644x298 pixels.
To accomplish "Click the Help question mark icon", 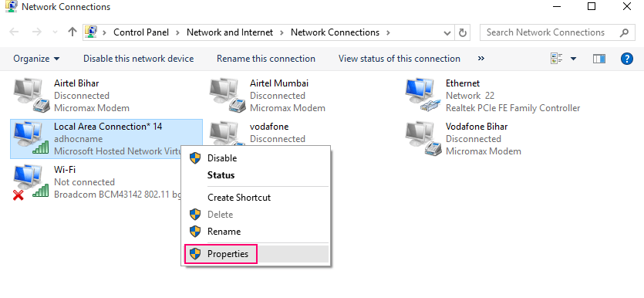I will (626, 59).
